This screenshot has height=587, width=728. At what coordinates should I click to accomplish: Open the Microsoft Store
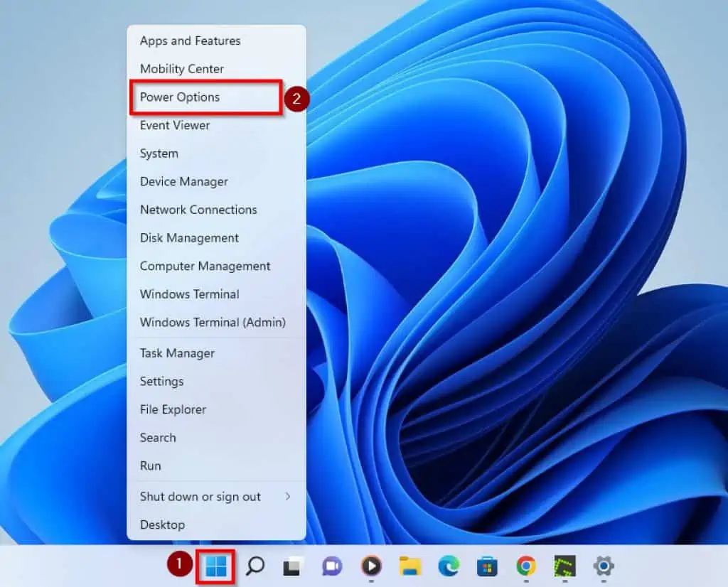[486, 567]
